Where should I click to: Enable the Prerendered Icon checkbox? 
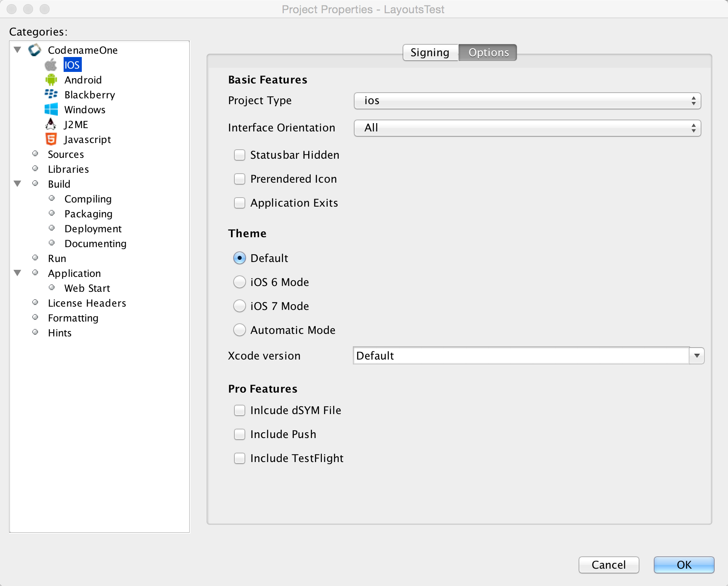point(240,179)
